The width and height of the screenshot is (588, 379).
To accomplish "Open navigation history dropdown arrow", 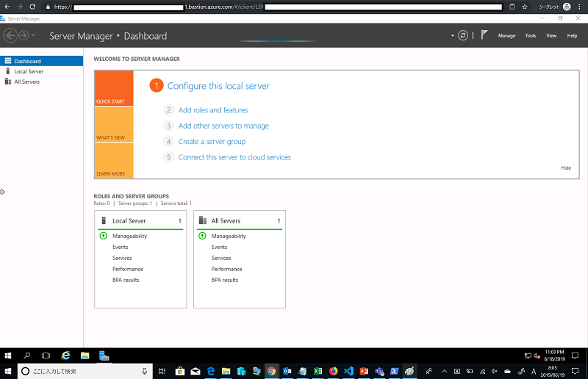I will point(33,35).
